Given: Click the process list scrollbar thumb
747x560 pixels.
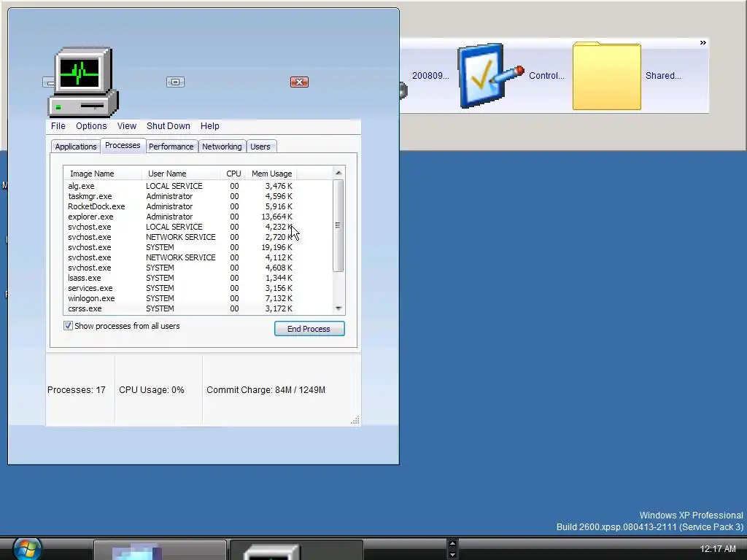Looking at the screenshot, I should [338, 225].
